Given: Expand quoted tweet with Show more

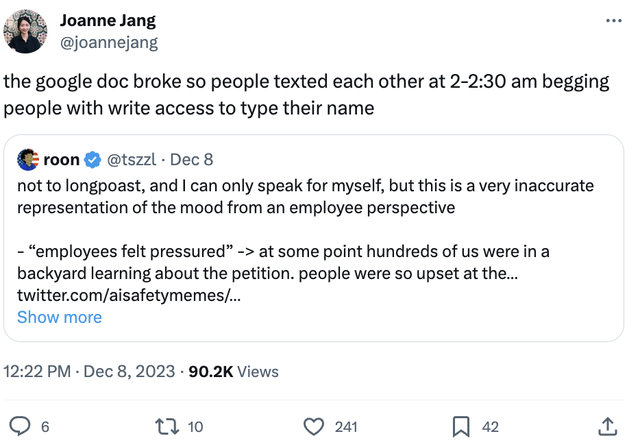Looking at the screenshot, I should click(x=59, y=317).
